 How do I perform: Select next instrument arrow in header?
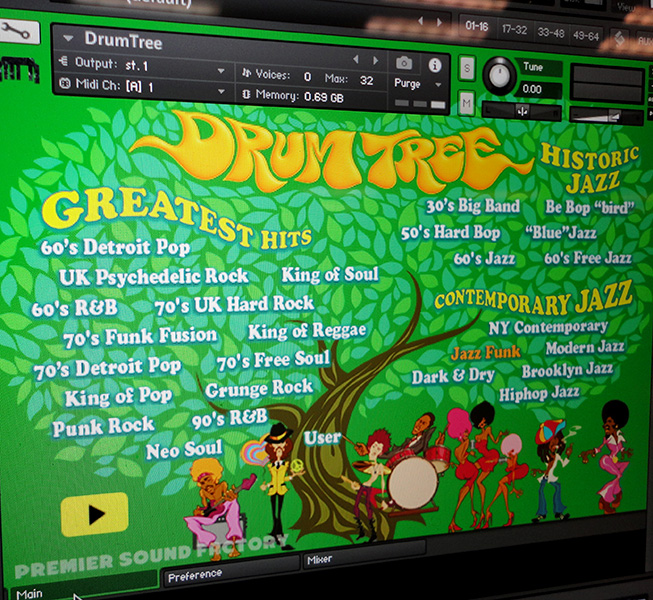pos(376,60)
